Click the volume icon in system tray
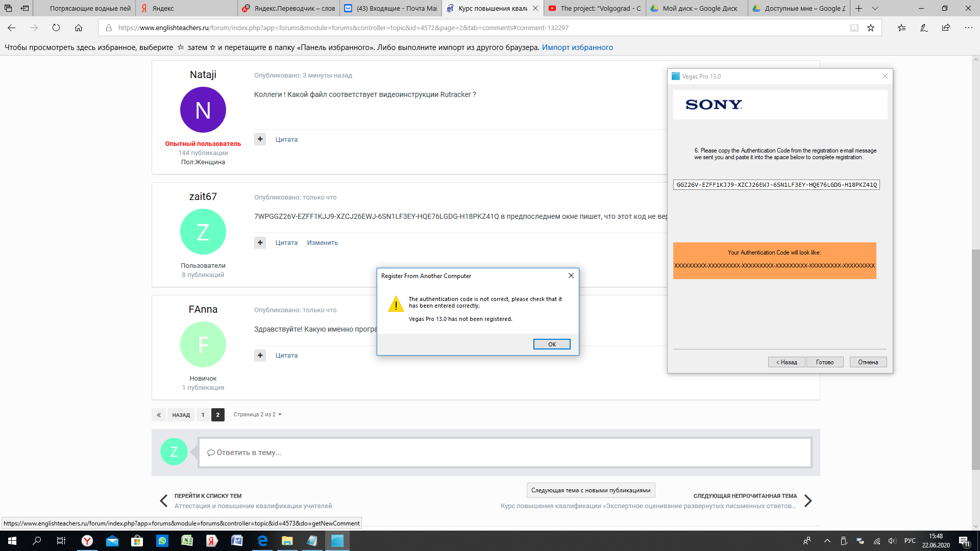Image resolution: width=980 pixels, height=551 pixels. coord(892,541)
